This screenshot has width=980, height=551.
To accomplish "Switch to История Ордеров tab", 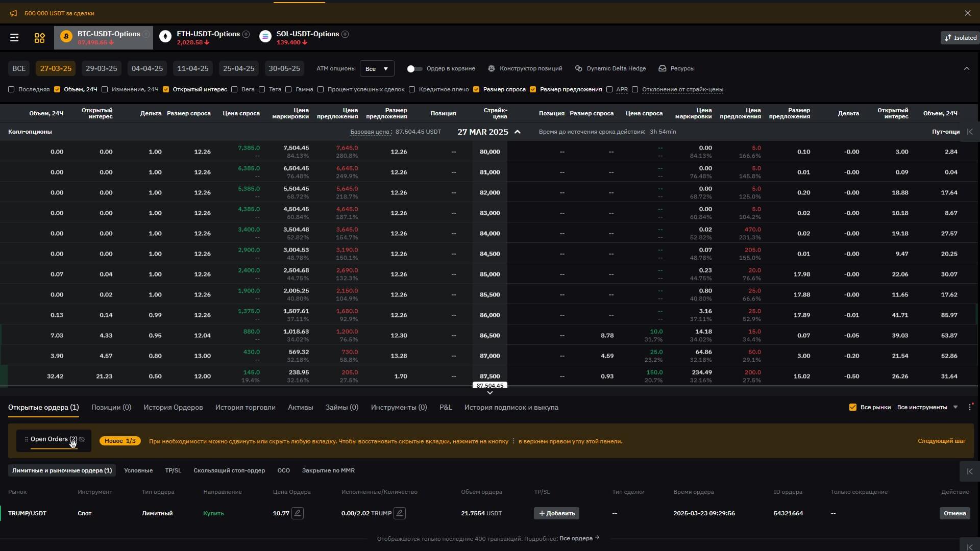I will click(173, 407).
